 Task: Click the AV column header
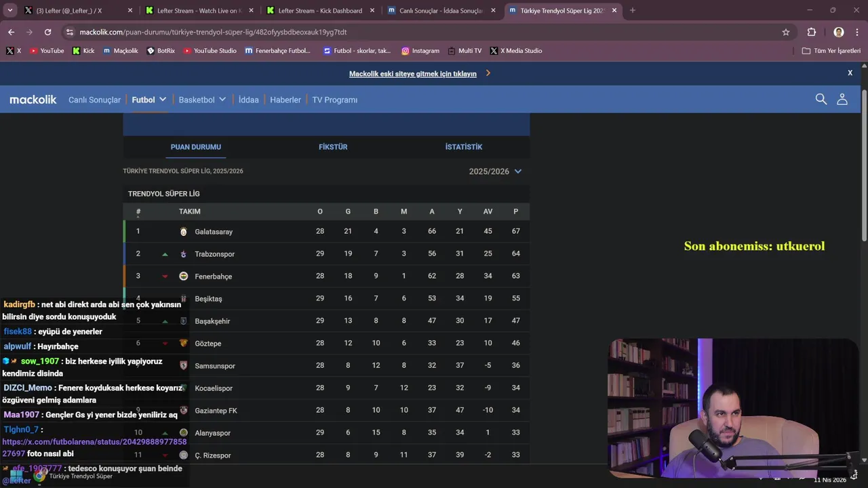pos(488,211)
